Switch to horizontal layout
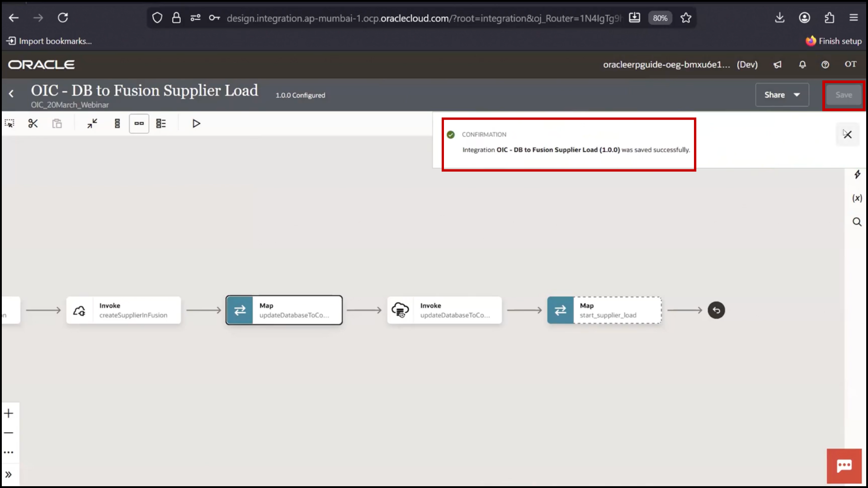This screenshot has height=488, width=868. pos(139,123)
